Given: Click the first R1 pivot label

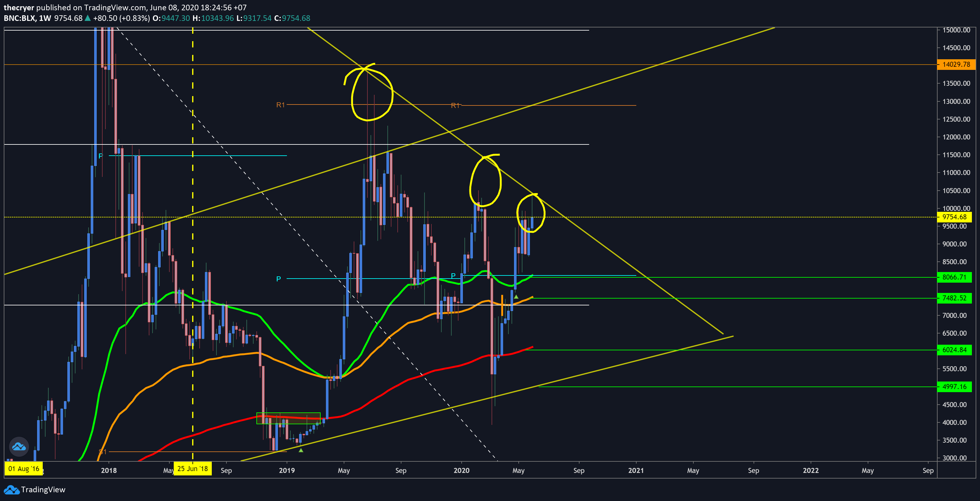Looking at the screenshot, I should coord(280,105).
